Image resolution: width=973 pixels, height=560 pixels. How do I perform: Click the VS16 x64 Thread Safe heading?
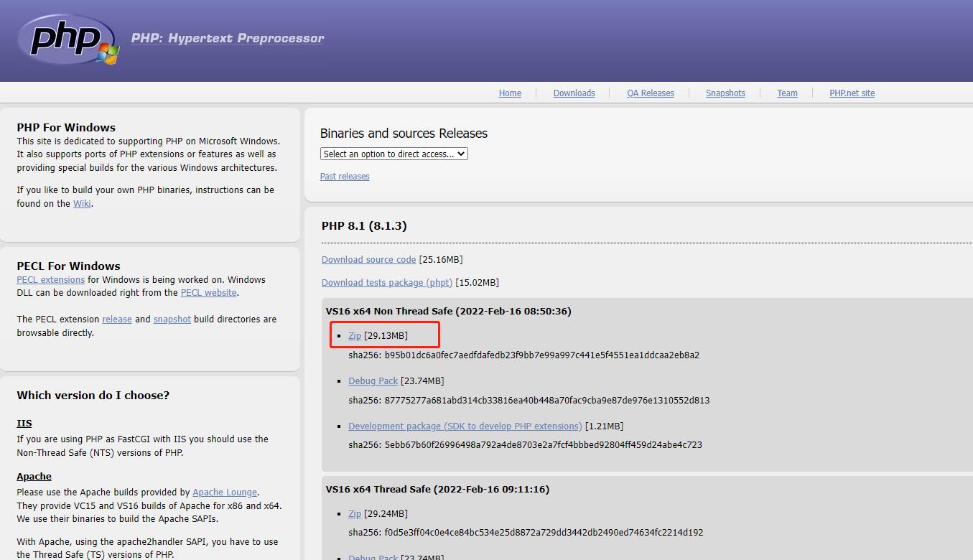click(437, 490)
